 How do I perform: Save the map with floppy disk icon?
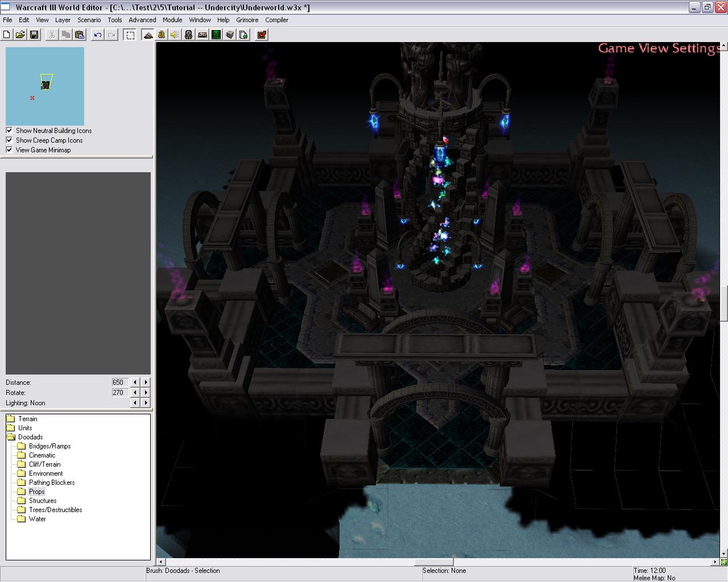[x=34, y=35]
